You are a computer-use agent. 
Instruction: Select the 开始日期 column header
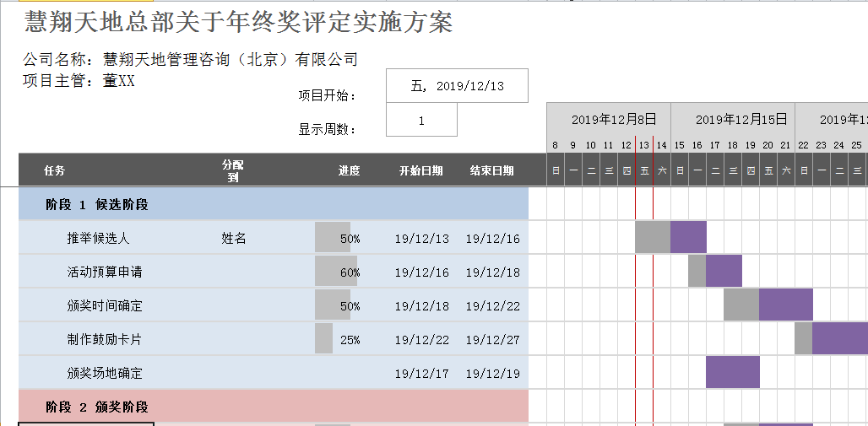[x=420, y=171]
